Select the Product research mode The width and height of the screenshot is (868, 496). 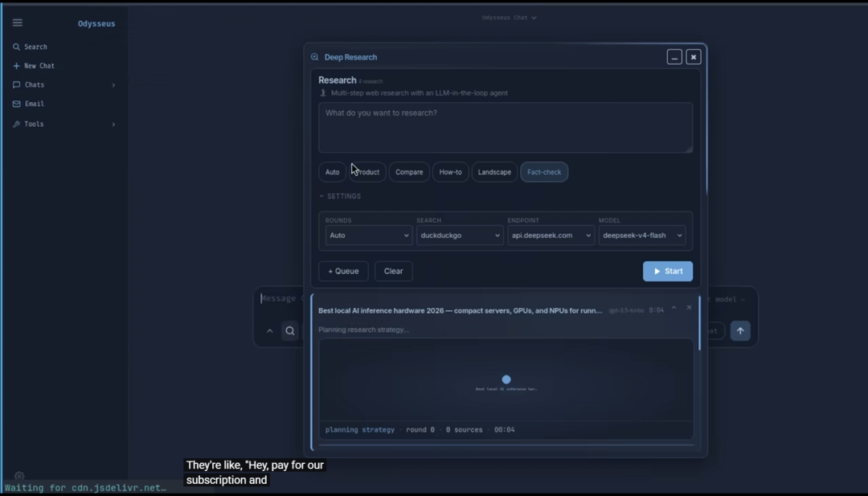click(367, 172)
